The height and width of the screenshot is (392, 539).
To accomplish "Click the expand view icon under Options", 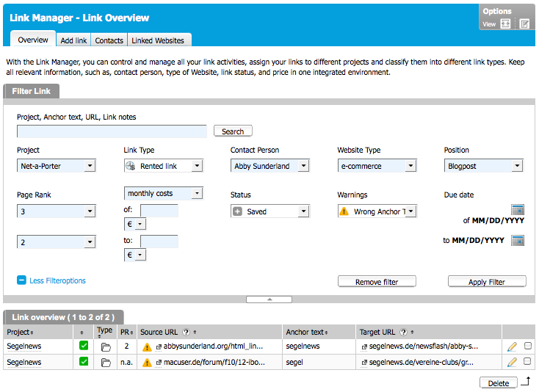I will [505, 24].
